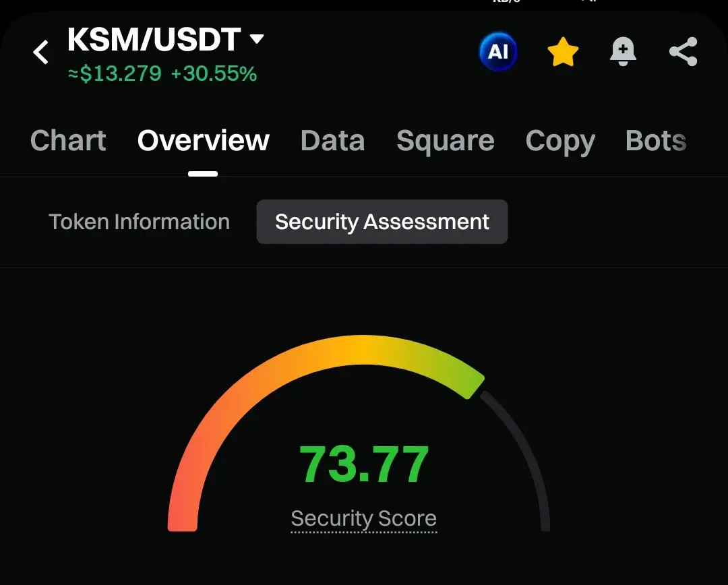Tap the 73.77 score value
728x585 pixels.
click(364, 464)
